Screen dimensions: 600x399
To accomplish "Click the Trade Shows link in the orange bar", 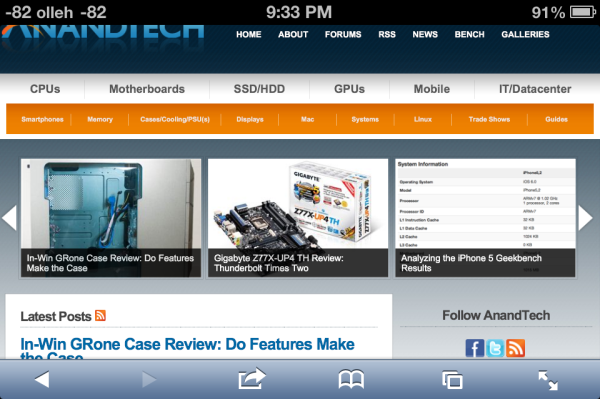I will (x=489, y=119).
